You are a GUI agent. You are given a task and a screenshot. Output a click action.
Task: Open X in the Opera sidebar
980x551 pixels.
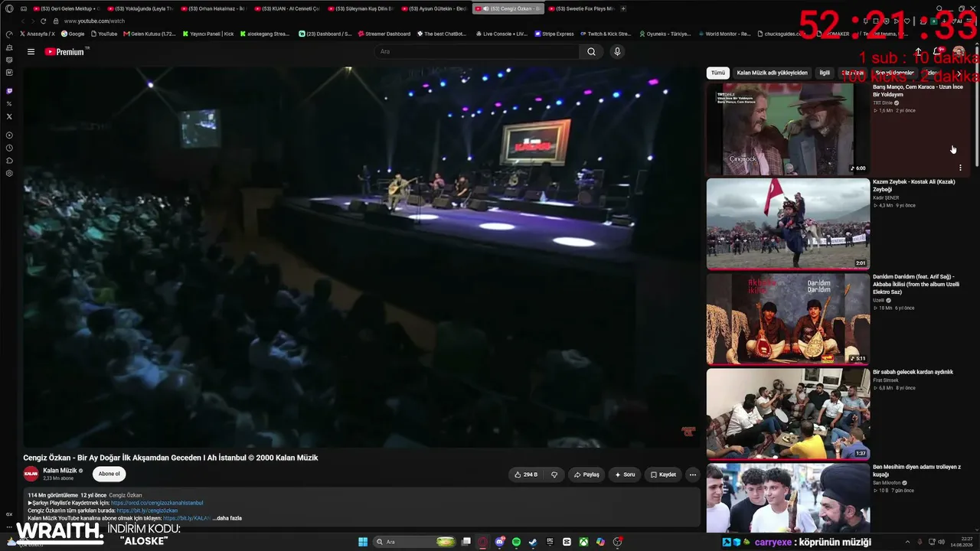pyautogui.click(x=9, y=116)
